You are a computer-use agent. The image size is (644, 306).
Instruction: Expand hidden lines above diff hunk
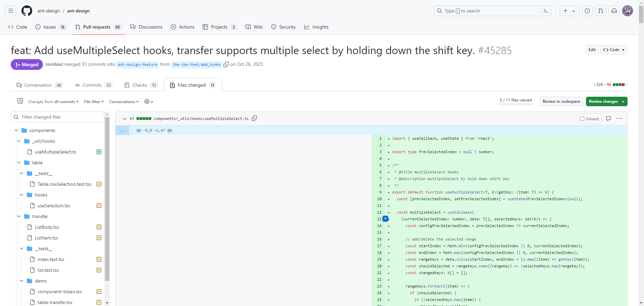[x=122, y=130]
